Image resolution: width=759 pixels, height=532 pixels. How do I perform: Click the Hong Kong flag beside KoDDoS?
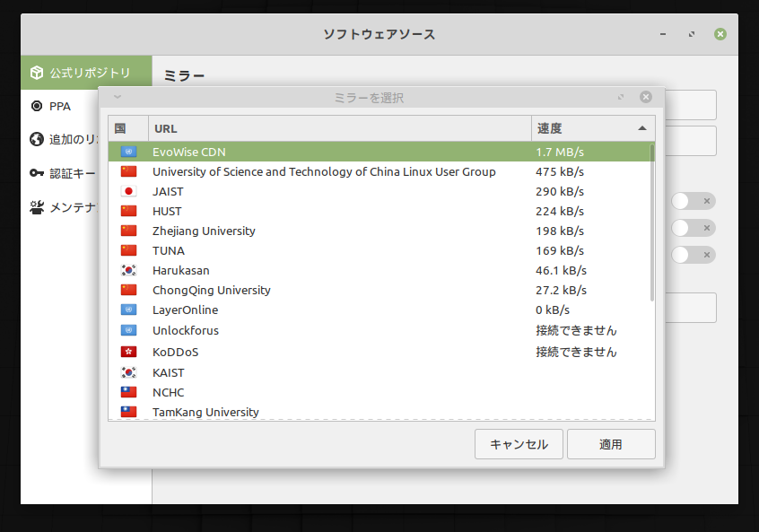point(129,352)
